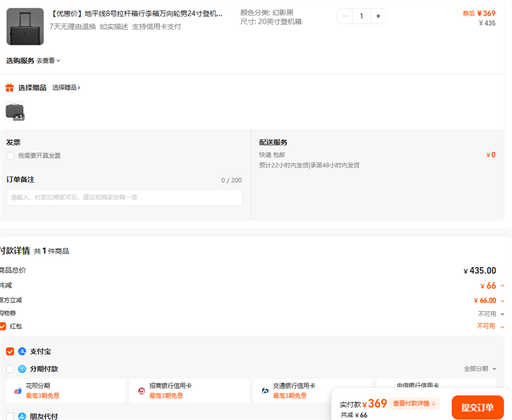Click the 提交订单 submit button
This screenshot has height=420, width=512.
pyautogui.click(x=477, y=408)
